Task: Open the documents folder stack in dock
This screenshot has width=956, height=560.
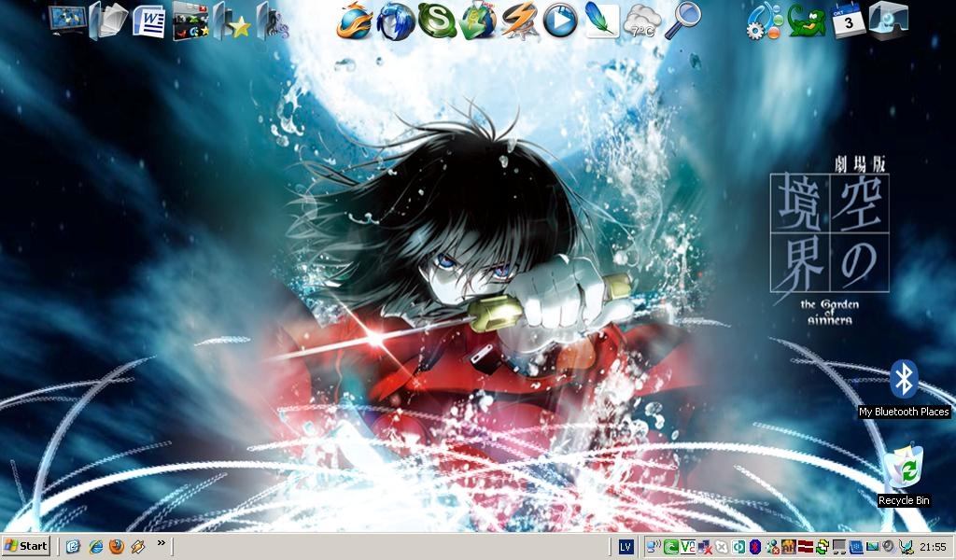Action: pyautogui.click(x=108, y=21)
